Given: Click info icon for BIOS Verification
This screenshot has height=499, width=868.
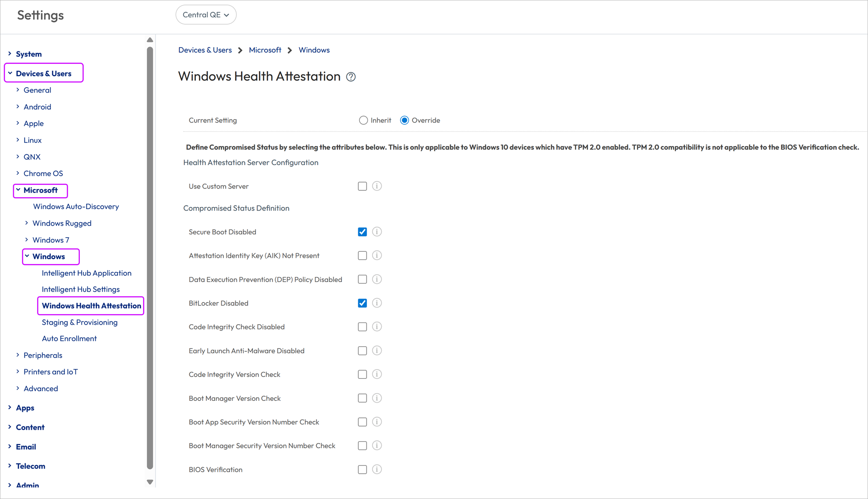Looking at the screenshot, I should click(377, 469).
